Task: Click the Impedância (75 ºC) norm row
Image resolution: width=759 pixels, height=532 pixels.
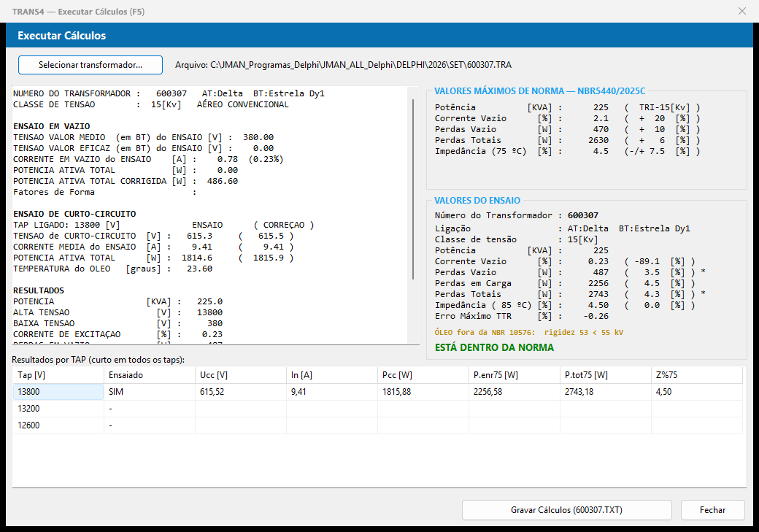Action: (x=567, y=152)
